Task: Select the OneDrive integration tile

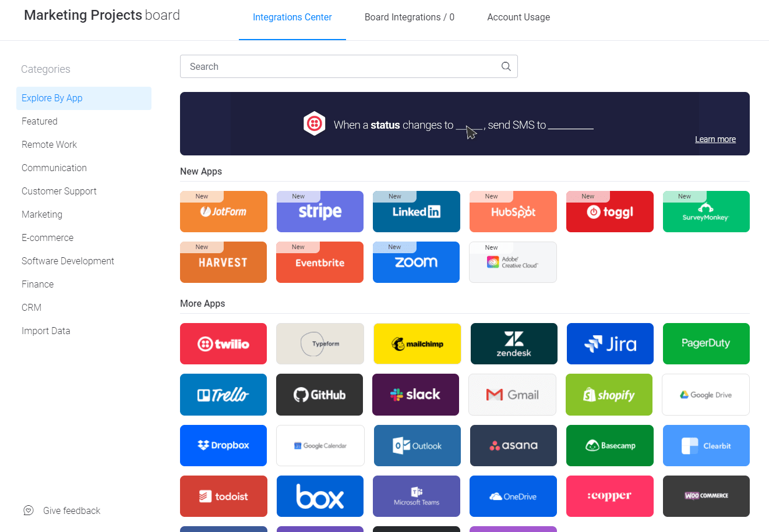Action: point(513,496)
